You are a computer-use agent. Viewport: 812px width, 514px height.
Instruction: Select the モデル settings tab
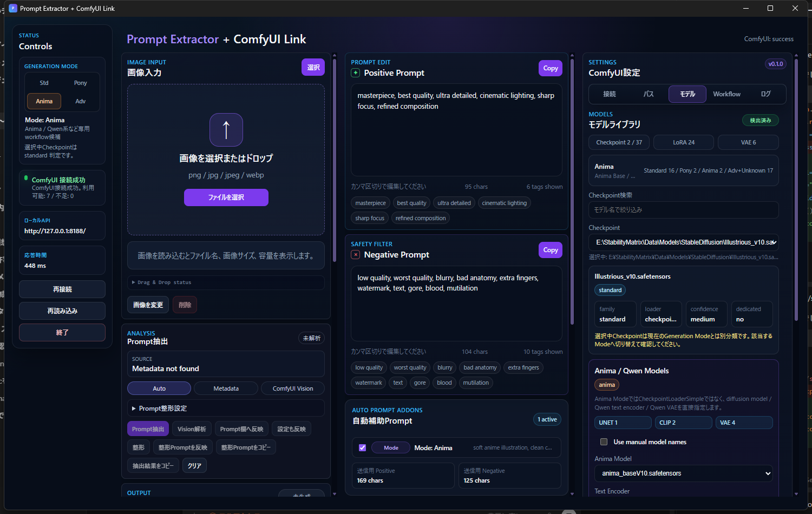687,94
